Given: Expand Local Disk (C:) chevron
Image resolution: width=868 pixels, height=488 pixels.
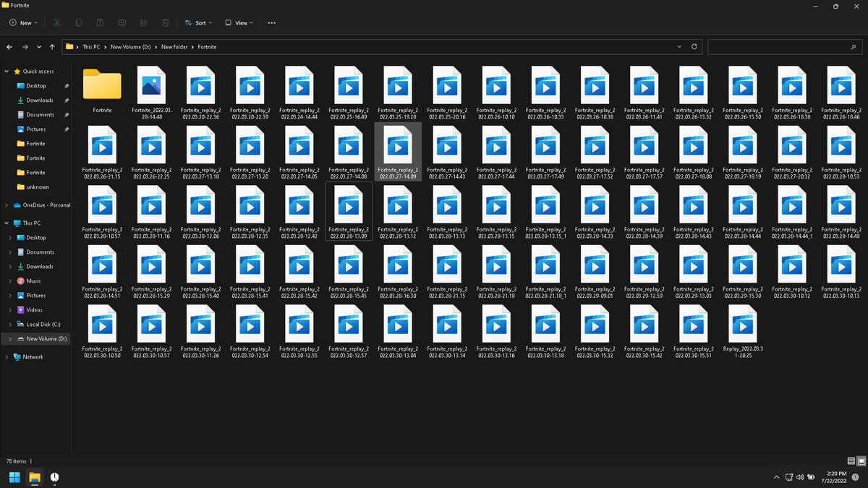Looking at the screenshot, I should click(10, 324).
